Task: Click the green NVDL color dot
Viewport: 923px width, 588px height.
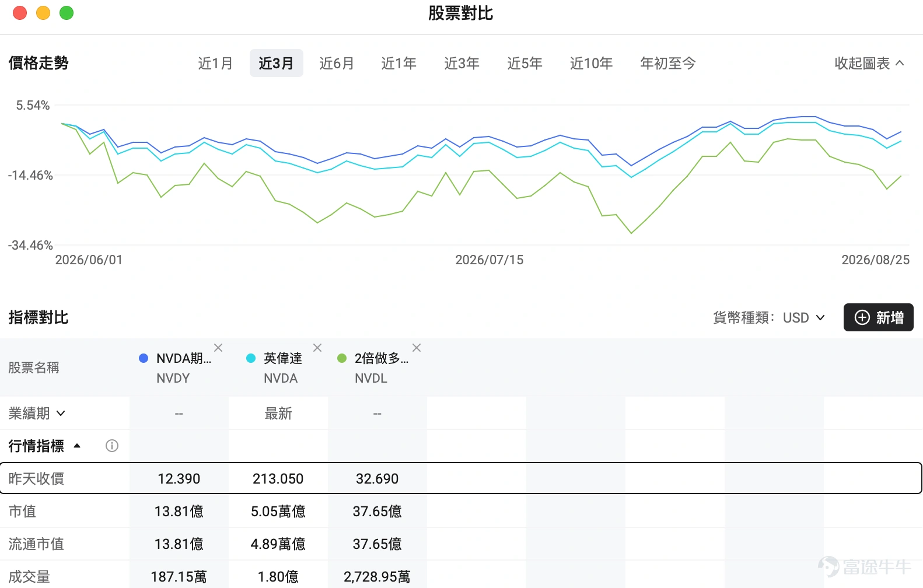Action: pyautogui.click(x=342, y=358)
